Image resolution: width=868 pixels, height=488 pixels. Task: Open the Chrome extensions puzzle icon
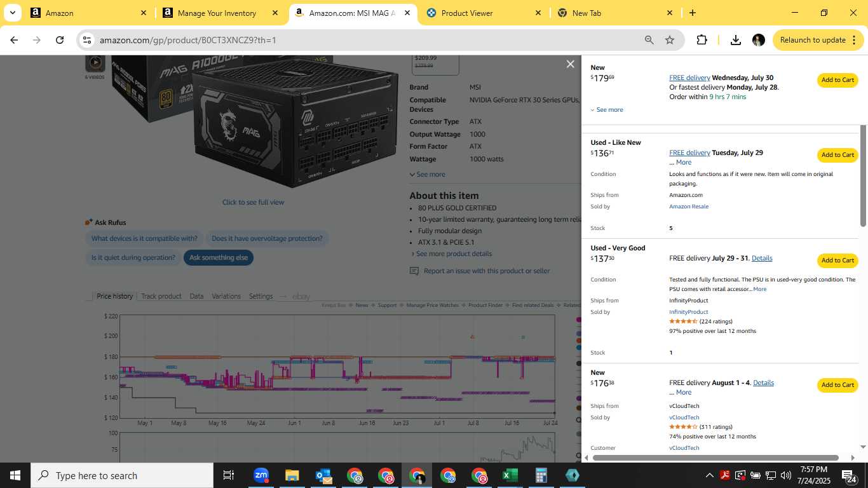coord(702,40)
